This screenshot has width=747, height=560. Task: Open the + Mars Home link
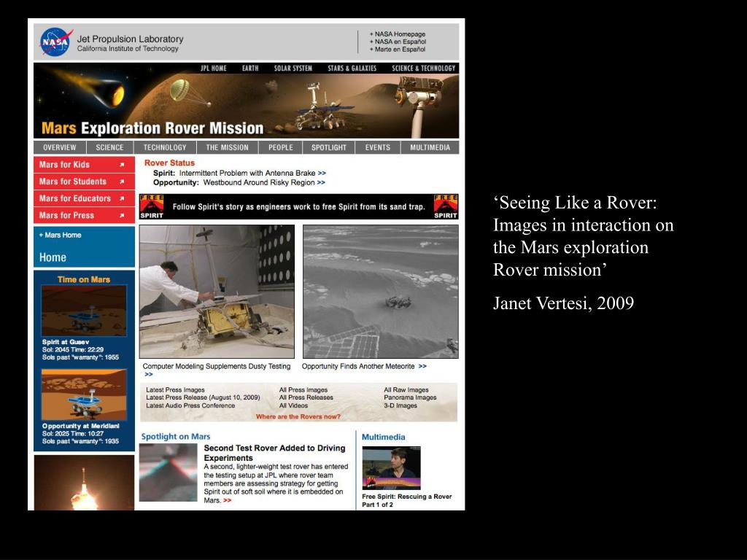(x=60, y=235)
